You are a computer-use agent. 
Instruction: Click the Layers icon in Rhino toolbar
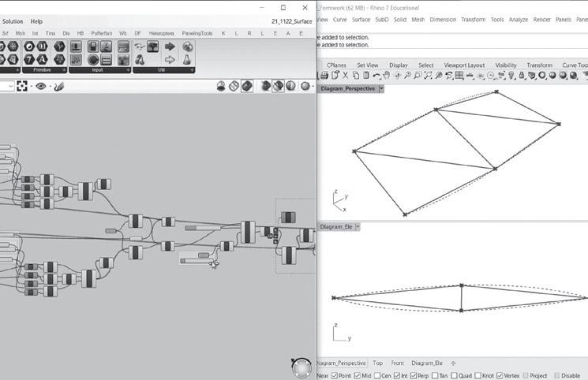[x=532, y=76]
